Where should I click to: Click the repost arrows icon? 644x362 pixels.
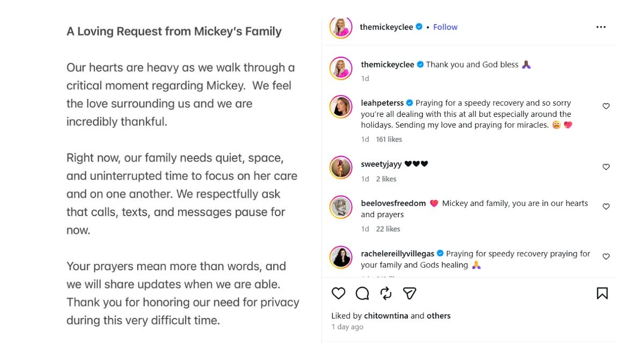pos(386,293)
